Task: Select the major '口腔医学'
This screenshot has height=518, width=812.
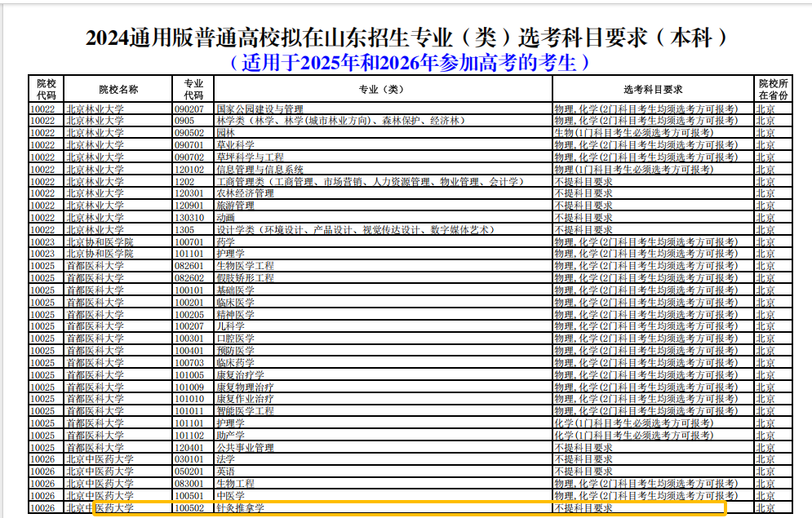Action: point(236,339)
